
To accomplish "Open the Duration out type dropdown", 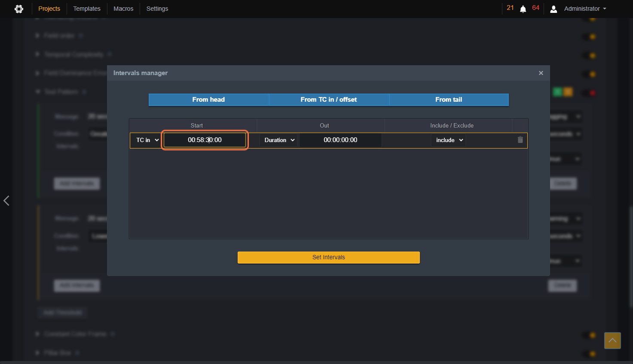I will 279,140.
